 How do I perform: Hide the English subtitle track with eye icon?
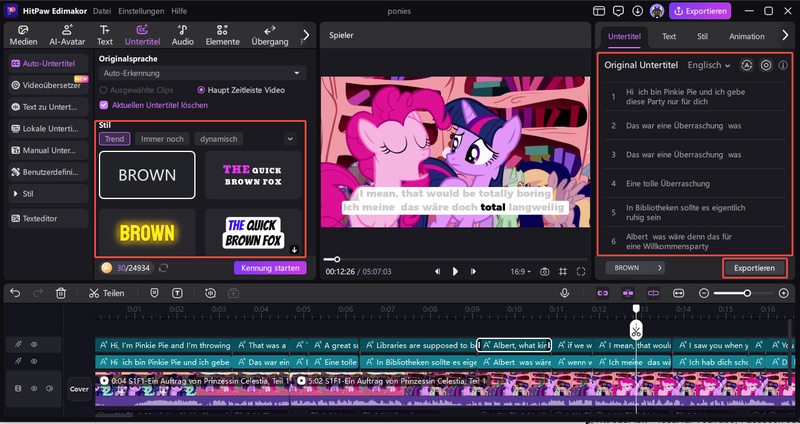(x=34, y=344)
